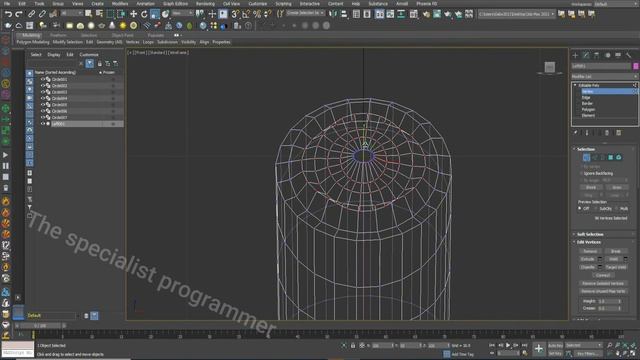
Task: Open the selection filter dropdown
Action: coord(72,13)
